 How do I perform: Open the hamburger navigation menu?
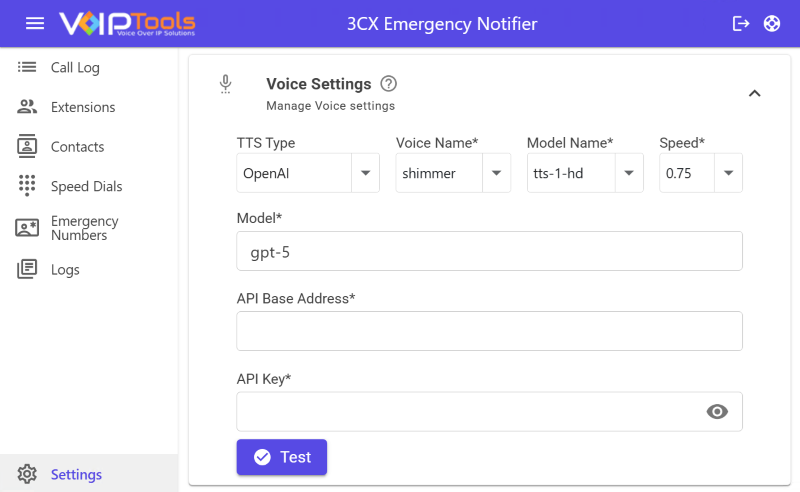click(35, 23)
